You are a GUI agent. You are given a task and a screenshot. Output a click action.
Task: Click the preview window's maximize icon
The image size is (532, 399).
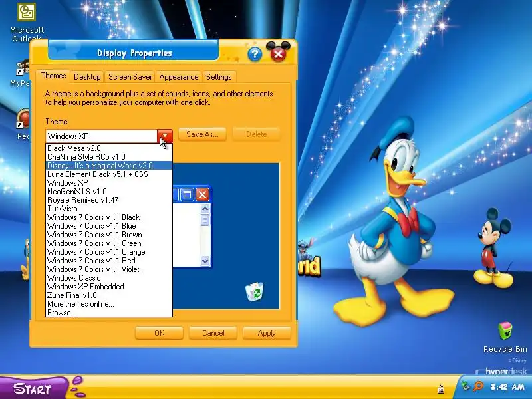click(187, 195)
